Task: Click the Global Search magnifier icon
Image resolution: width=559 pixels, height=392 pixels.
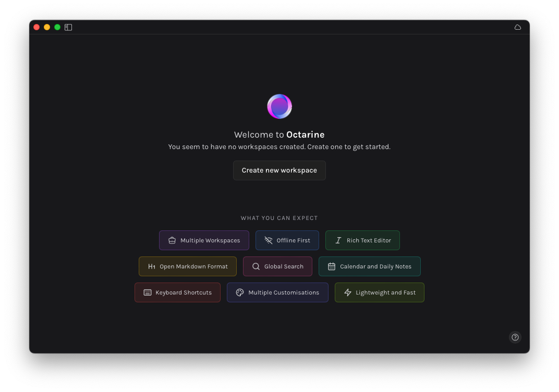Action: (x=256, y=266)
